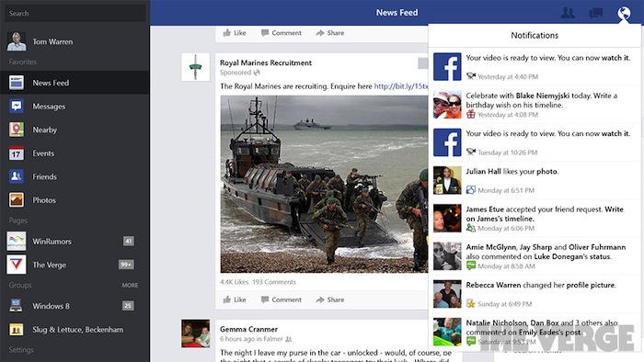
Task: Click Rebecca Warren's notification avatar
Action: click(x=447, y=294)
